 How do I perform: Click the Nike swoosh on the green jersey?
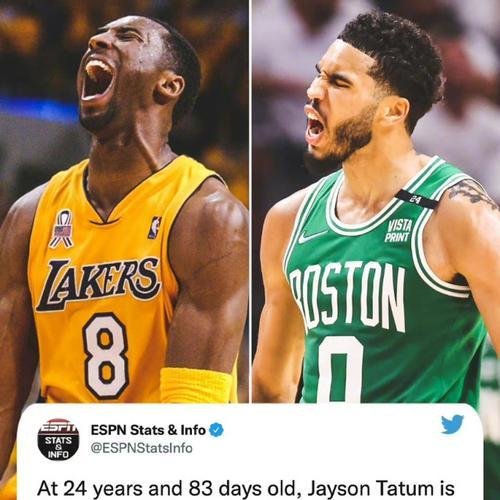pyautogui.click(x=311, y=237)
